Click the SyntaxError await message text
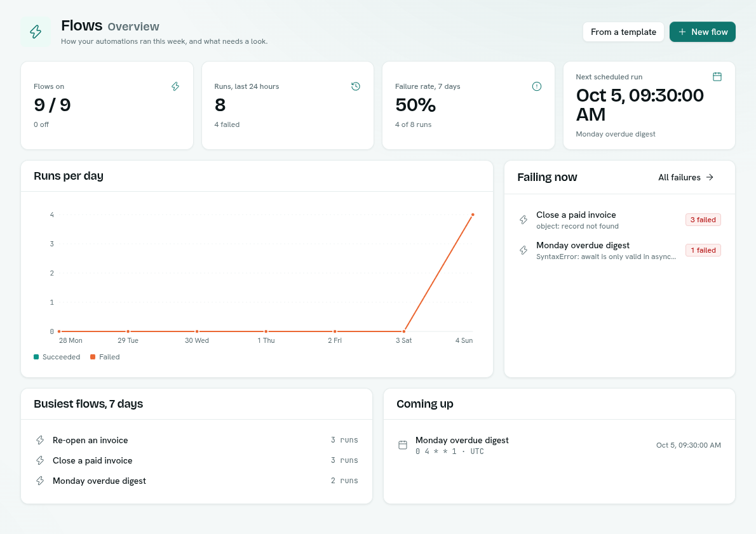Image resolution: width=756 pixels, height=534 pixels. click(x=606, y=257)
